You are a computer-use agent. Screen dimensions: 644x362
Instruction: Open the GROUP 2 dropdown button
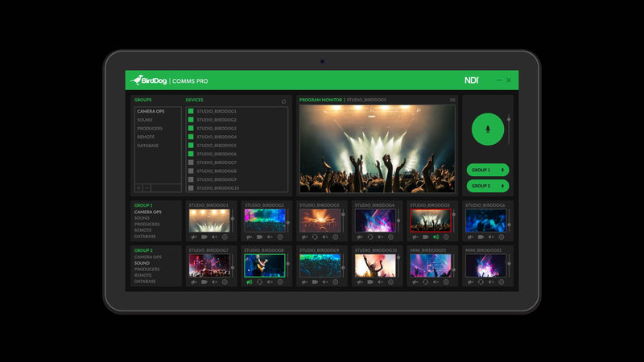[x=488, y=186]
